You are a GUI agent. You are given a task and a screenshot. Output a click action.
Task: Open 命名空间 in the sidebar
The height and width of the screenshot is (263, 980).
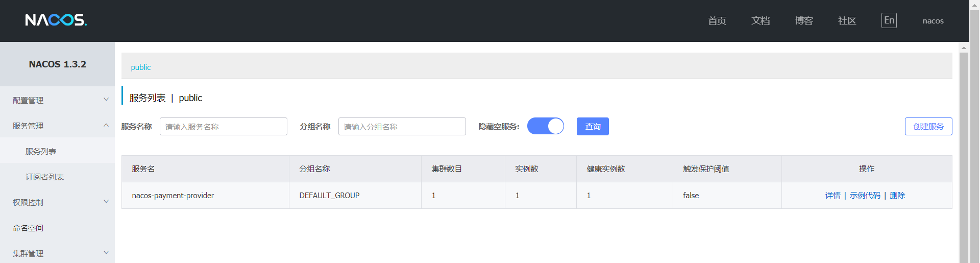57,228
